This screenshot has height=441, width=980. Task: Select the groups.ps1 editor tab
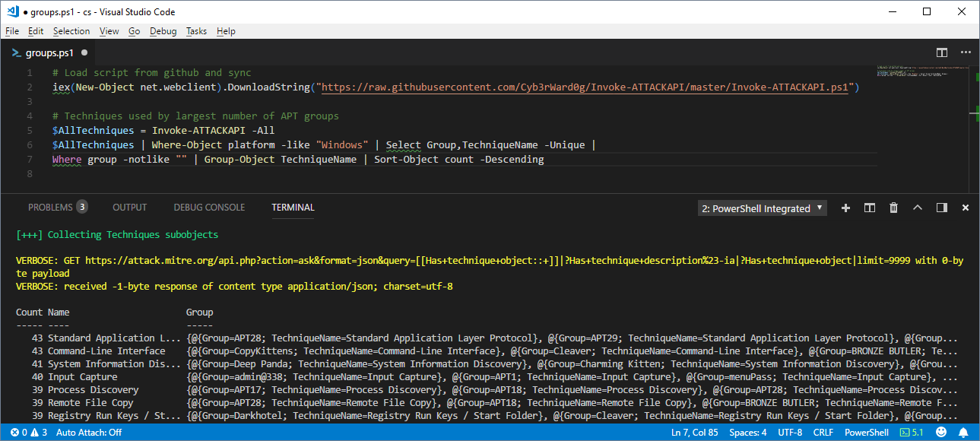50,52
